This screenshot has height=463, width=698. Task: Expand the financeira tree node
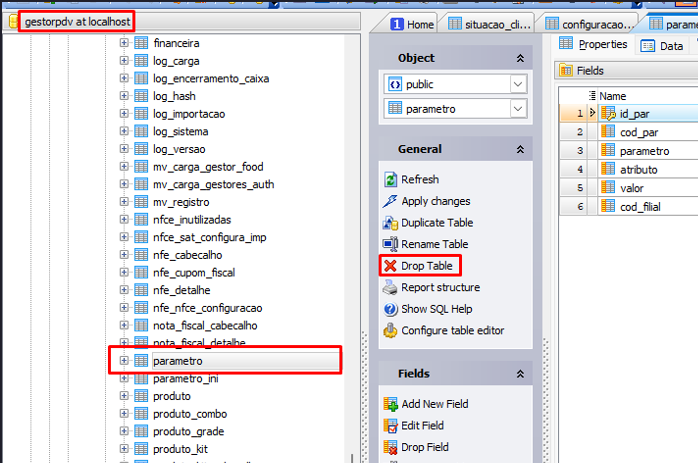click(x=124, y=43)
